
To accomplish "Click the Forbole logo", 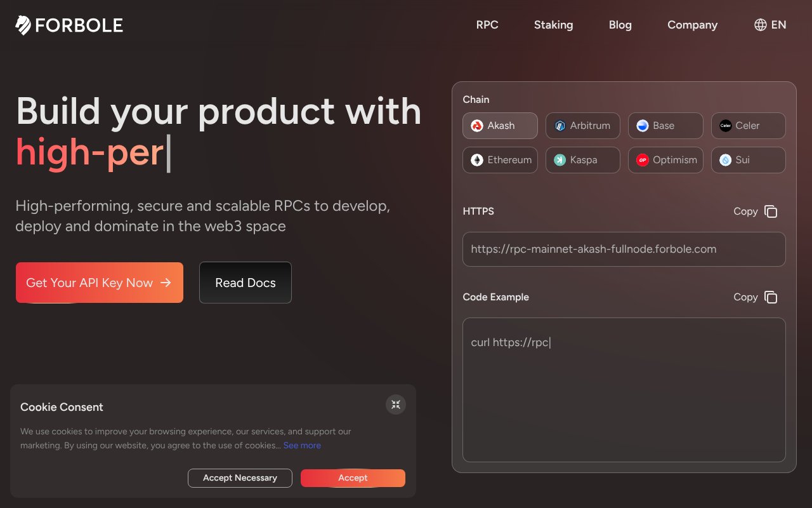I will [69, 25].
